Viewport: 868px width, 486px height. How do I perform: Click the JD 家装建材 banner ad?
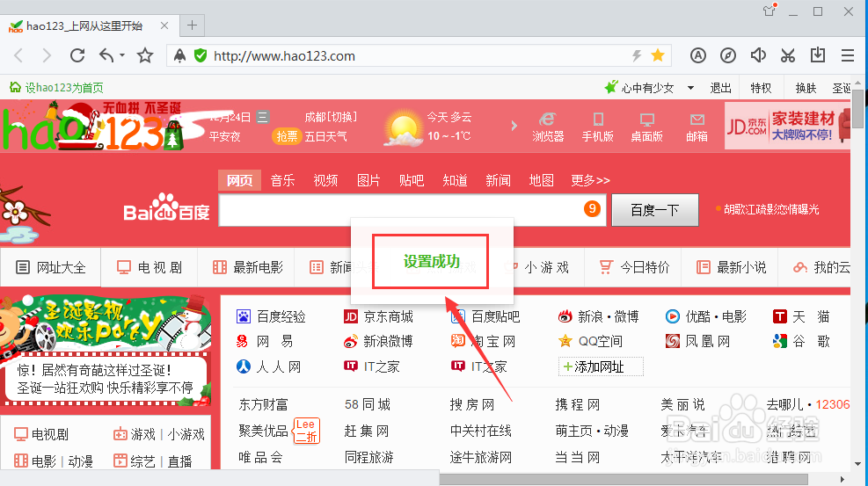[x=787, y=126]
